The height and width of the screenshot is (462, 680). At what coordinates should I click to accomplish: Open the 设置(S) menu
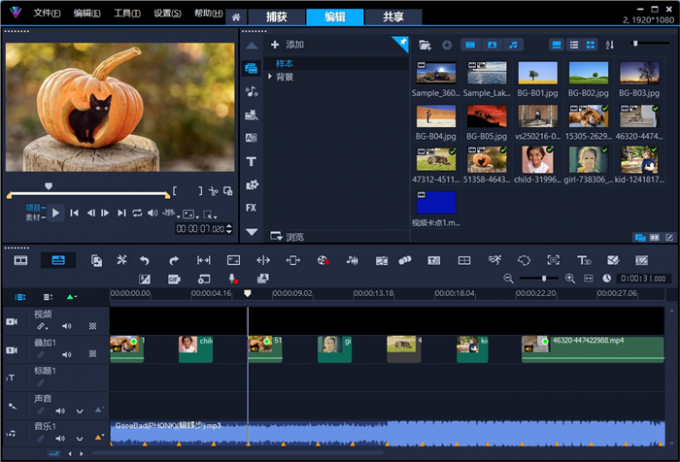click(167, 13)
